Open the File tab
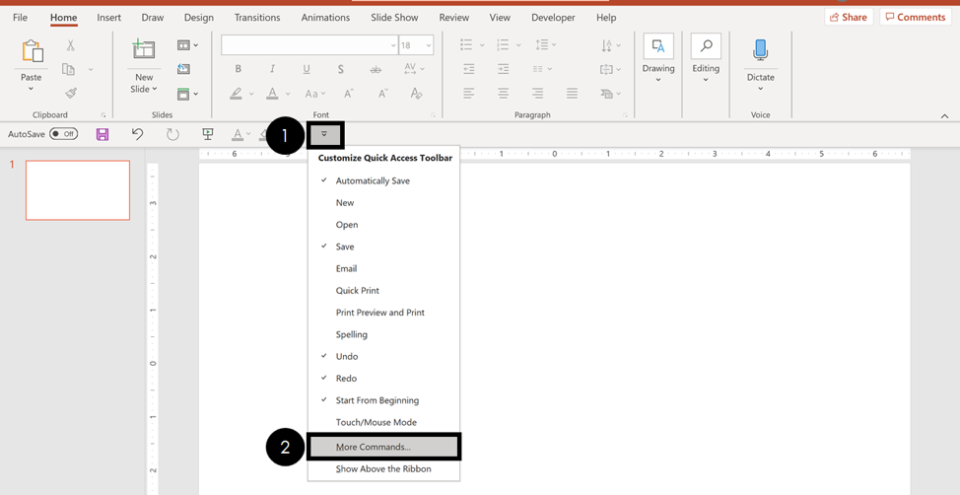This screenshot has height=495, width=960. pos(20,17)
